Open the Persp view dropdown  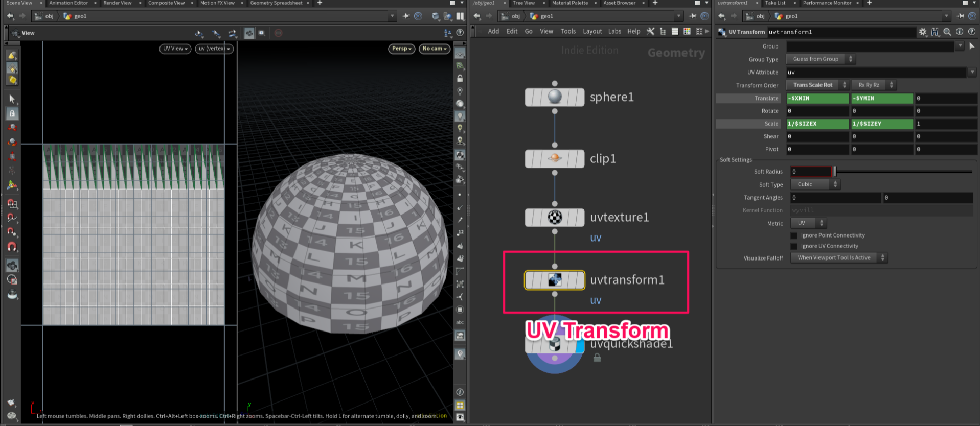pos(402,49)
